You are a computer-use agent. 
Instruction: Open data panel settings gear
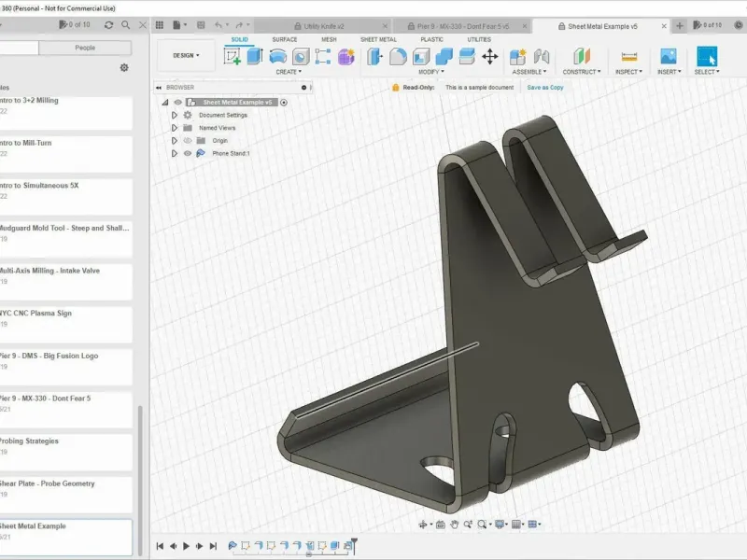pyautogui.click(x=124, y=68)
